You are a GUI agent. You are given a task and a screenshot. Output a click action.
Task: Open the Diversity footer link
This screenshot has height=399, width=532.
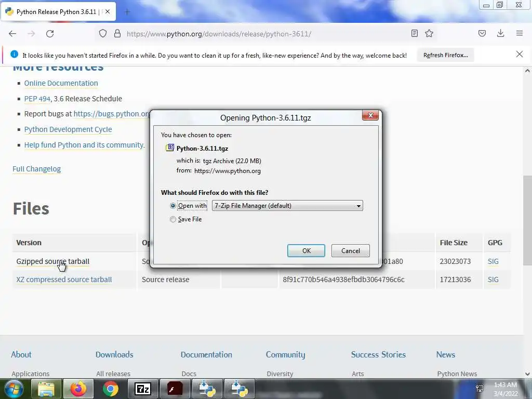coord(280,374)
